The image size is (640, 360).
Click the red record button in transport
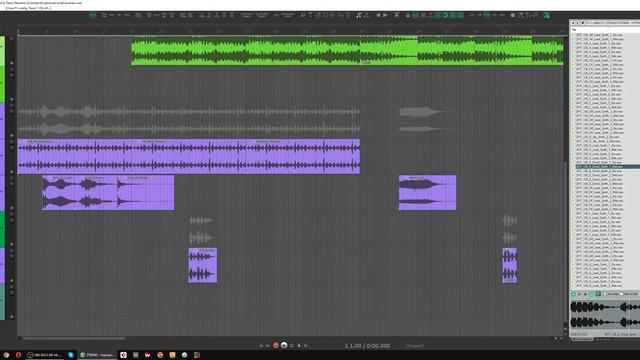[x=276, y=346]
